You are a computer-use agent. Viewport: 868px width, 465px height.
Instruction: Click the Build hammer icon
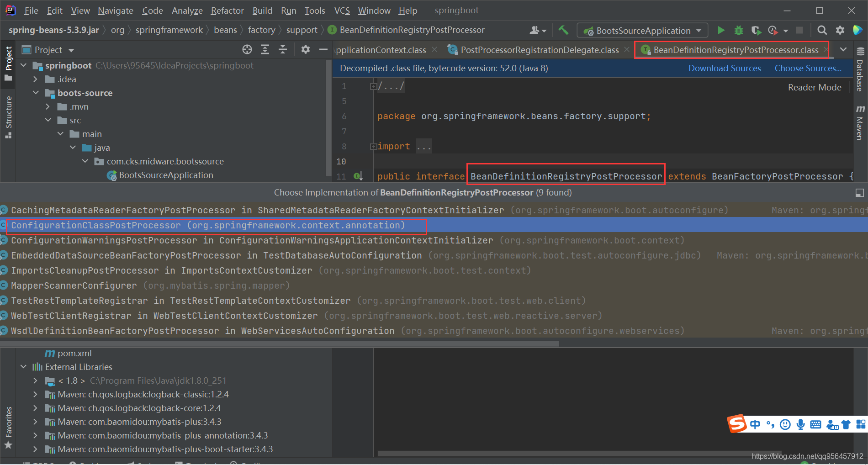pyautogui.click(x=563, y=30)
